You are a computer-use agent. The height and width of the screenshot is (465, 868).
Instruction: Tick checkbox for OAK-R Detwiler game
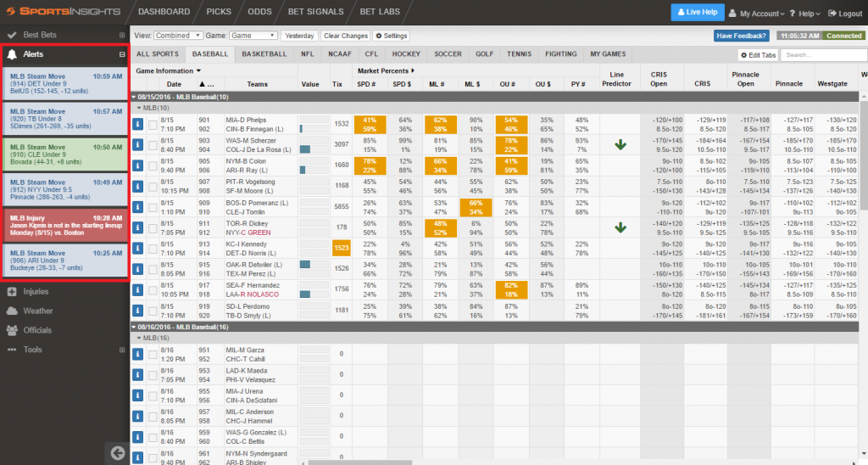point(153,269)
